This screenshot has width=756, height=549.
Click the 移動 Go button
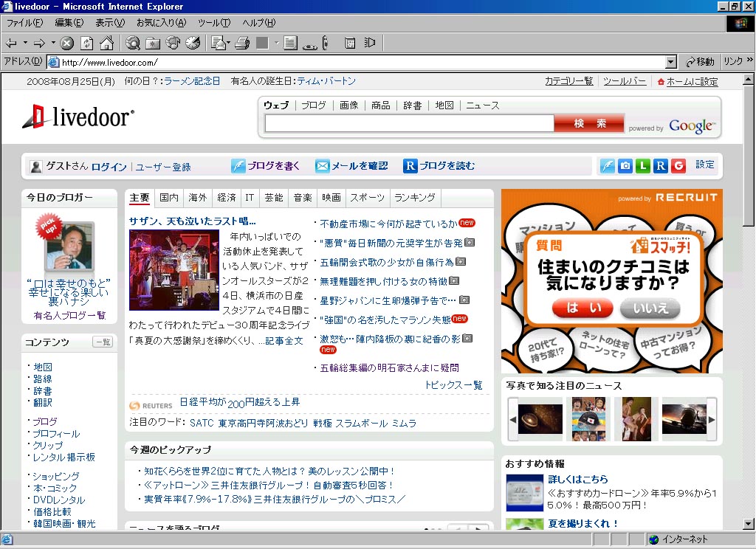coord(700,62)
